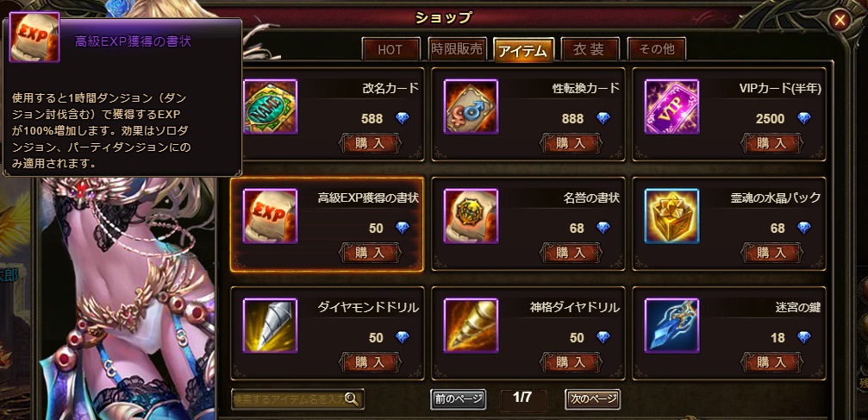Go back with 前のページ button
Image resolution: width=868 pixels, height=420 pixels.
click(x=459, y=399)
